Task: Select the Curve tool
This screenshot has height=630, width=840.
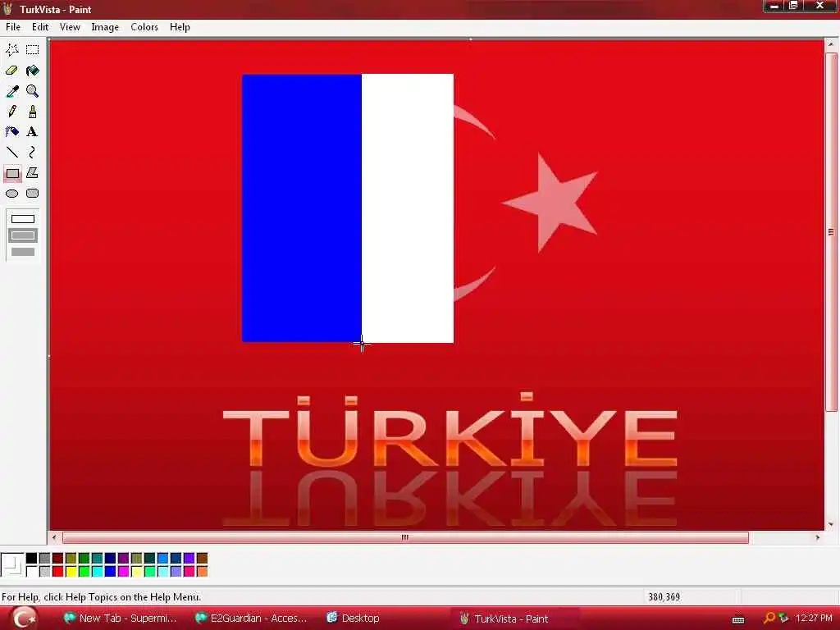Action: point(33,152)
